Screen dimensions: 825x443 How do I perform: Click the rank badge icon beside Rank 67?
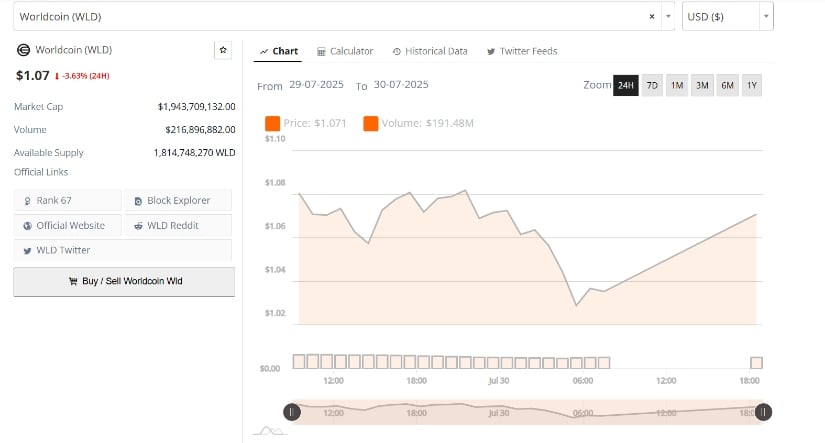27,201
